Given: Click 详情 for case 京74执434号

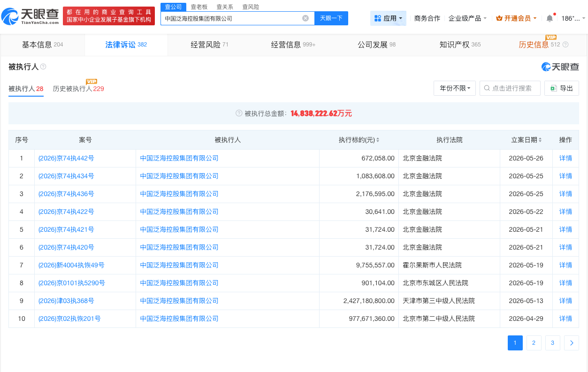Looking at the screenshot, I should [x=565, y=176].
